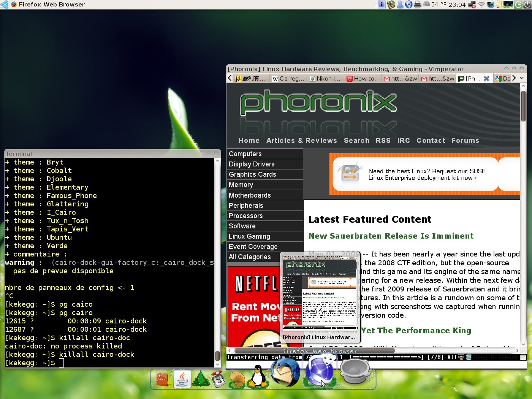Close the active Phoronix tab

(x=486, y=79)
